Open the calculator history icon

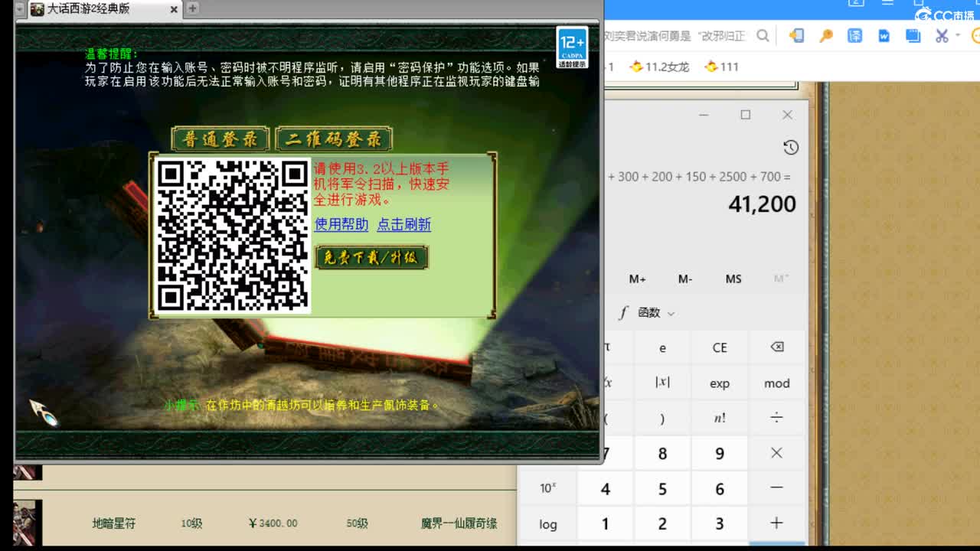tap(791, 147)
